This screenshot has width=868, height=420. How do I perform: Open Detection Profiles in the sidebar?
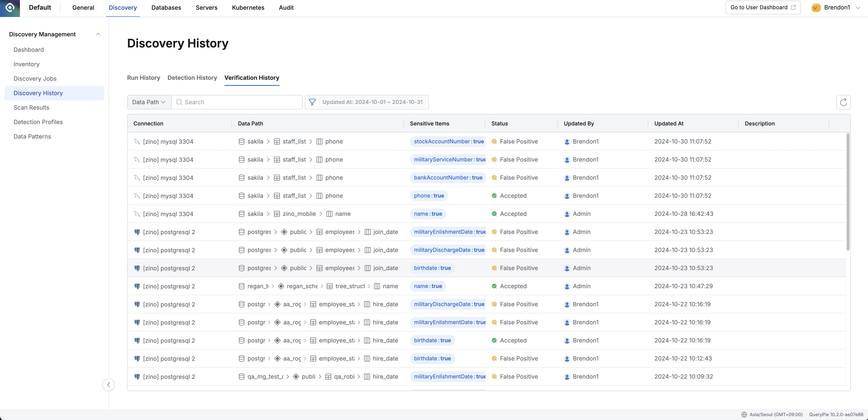pyautogui.click(x=38, y=122)
